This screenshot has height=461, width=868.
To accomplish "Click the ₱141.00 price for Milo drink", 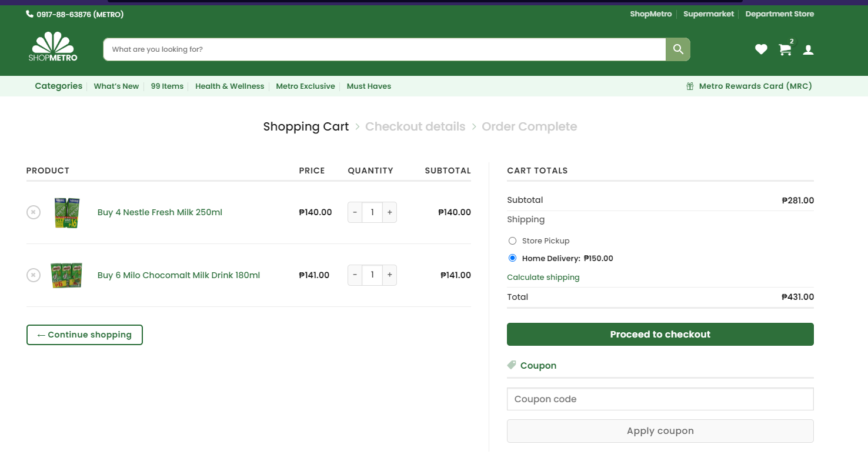I will 314,275.
